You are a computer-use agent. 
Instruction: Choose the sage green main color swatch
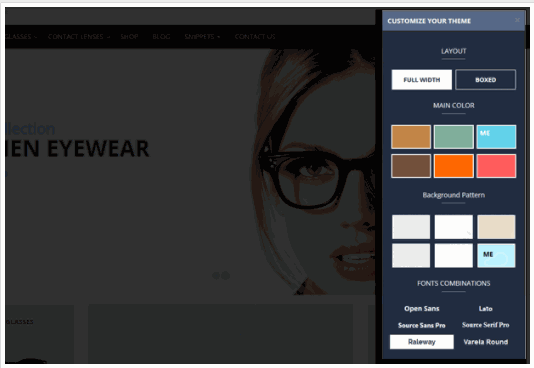pos(453,137)
